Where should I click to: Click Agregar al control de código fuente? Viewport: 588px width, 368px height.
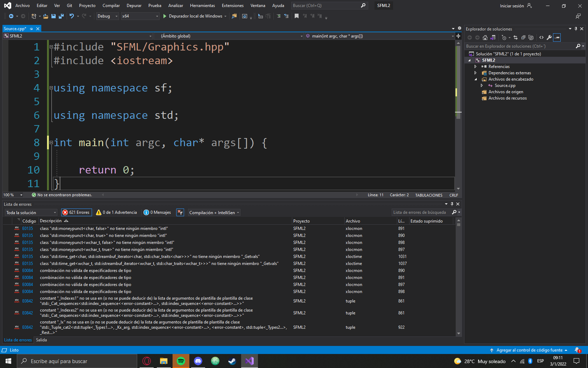pyautogui.click(x=529, y=350)
